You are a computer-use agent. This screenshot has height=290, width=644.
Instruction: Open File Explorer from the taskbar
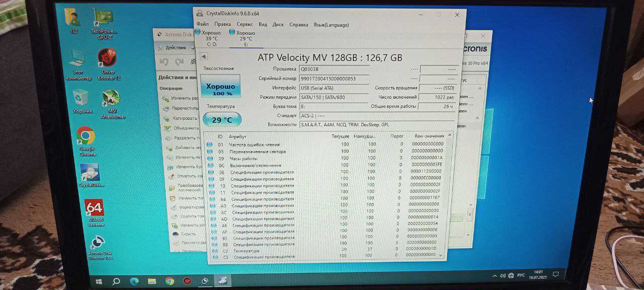pos(151,281)
